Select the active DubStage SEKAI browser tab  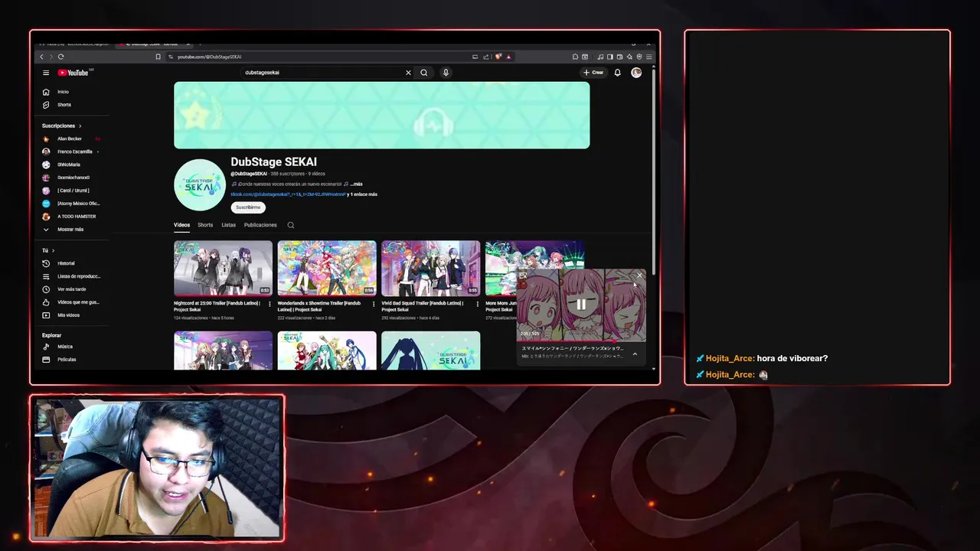point(153,44)
